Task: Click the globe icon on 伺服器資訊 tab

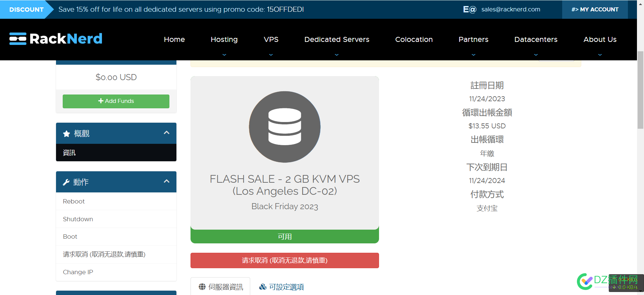Action: pyautogui.click(x=202, y=287)
